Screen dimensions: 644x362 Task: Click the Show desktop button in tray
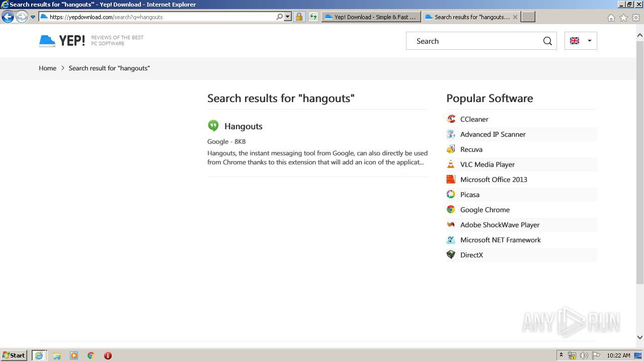[638, 355]
